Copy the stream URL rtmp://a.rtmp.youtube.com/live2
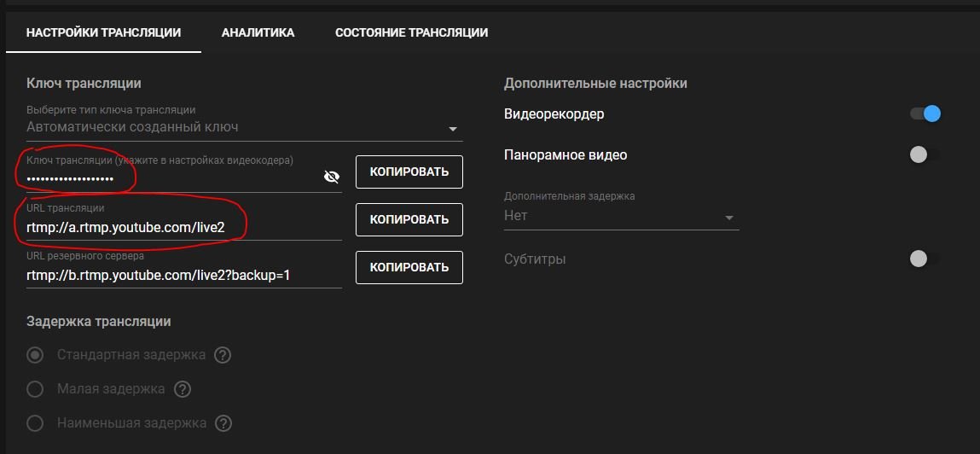Image resolution: width=980 pixels, height=454 pixels. click(x=409, y=219)
